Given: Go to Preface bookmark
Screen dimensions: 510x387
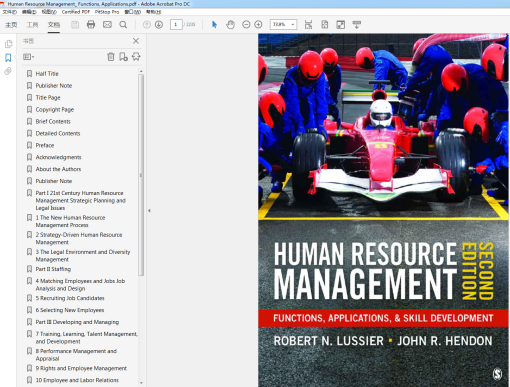Looking at the screenshot, I should tap(45, 146).
